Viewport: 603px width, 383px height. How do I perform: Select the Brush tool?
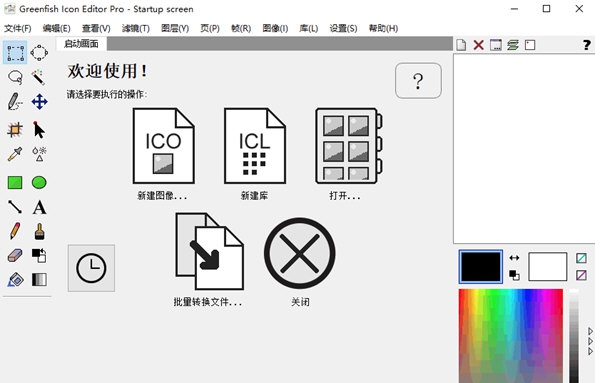(39, 231)
